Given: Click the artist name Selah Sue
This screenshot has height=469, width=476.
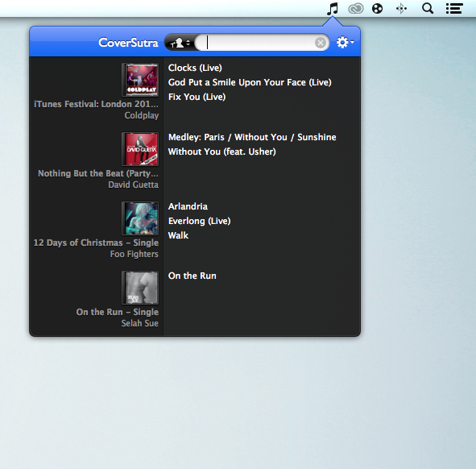Looking at the screenshot, I should [140, 323].
